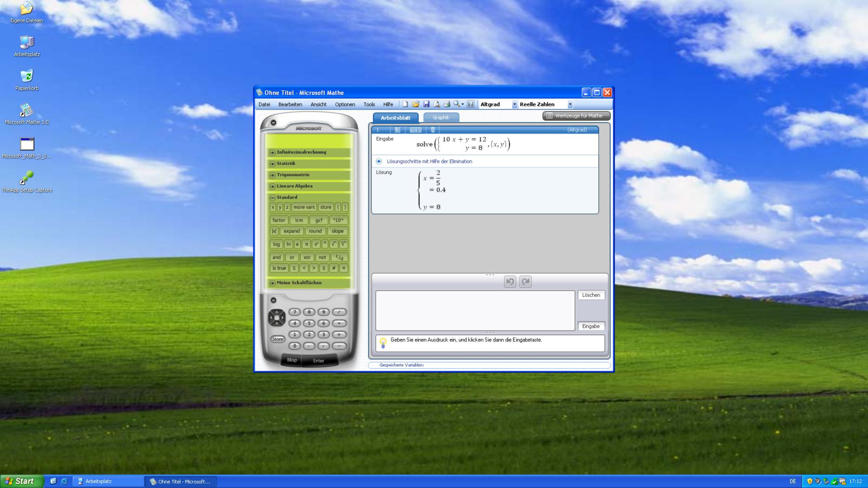
Task: Insert not-equal sign key
Action: (x=334, y=268)
